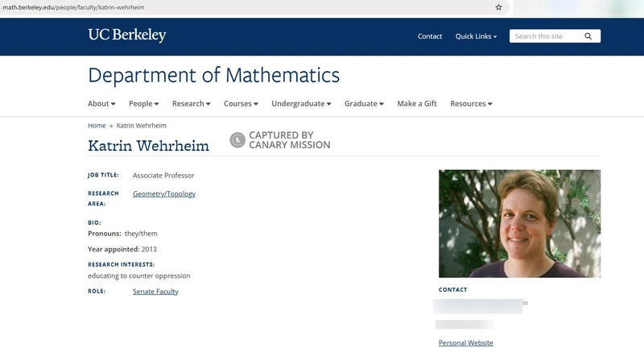
Task: Open the Senate Faculty role link
Action: coord(155,292)
